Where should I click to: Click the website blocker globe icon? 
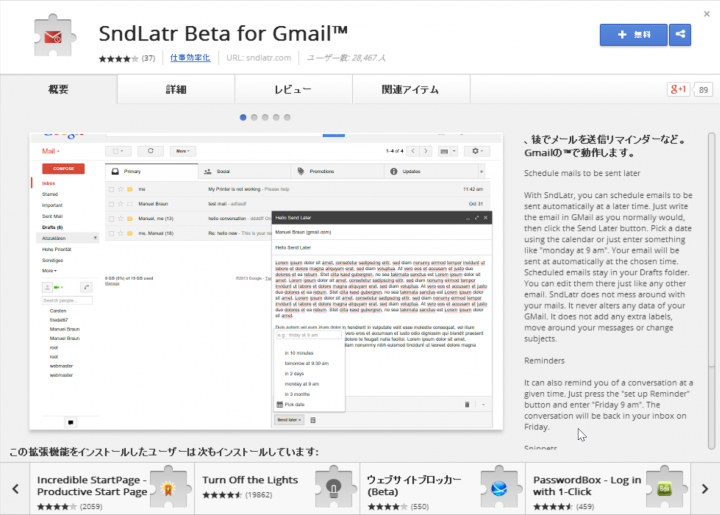pyautogui.click(x=499, y=487)
